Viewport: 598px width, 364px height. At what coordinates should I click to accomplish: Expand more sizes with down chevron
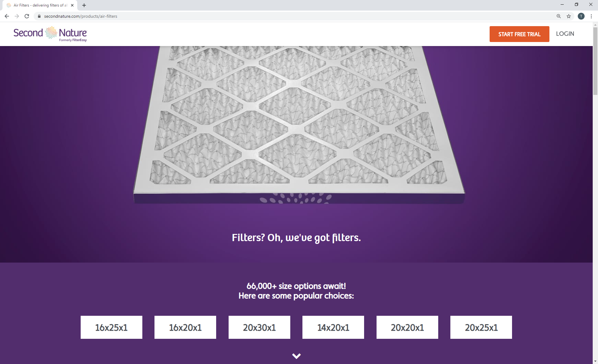[296, 356]
